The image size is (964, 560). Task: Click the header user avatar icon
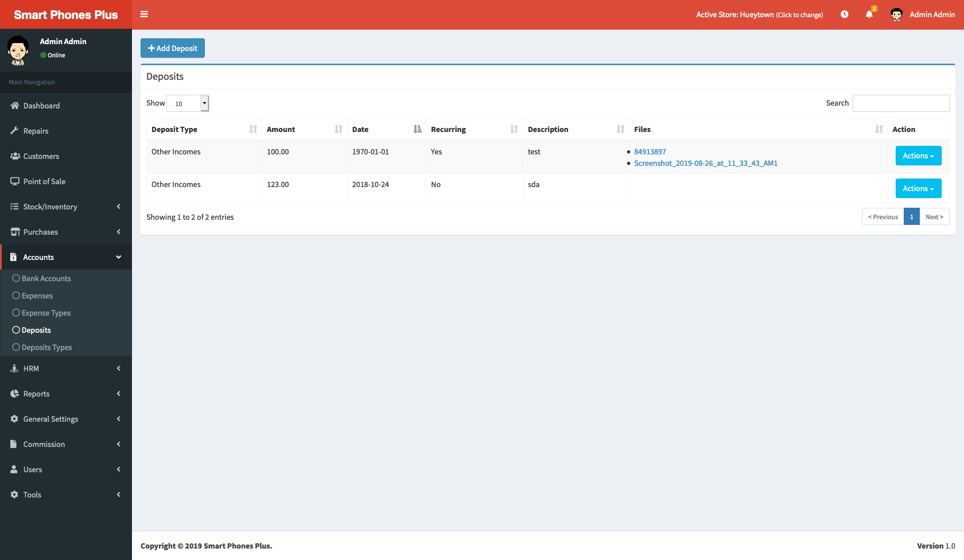coord(896,14)
